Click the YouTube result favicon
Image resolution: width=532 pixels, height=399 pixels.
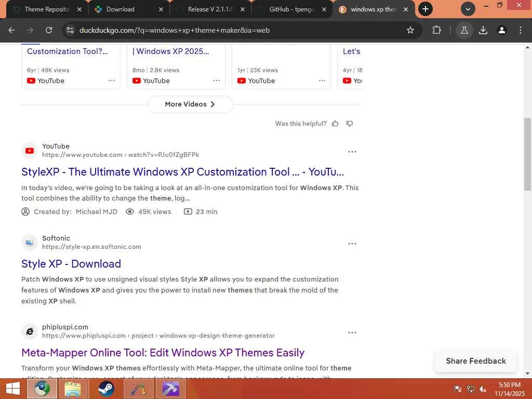(x=30, y=151)
